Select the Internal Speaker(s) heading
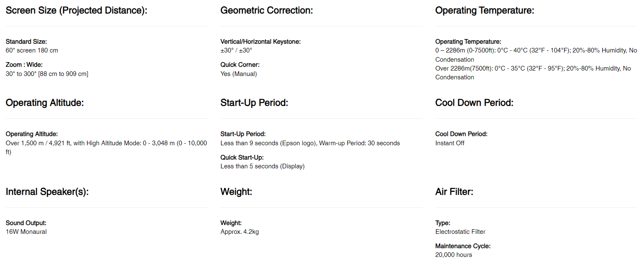 (x=47, y=192)
